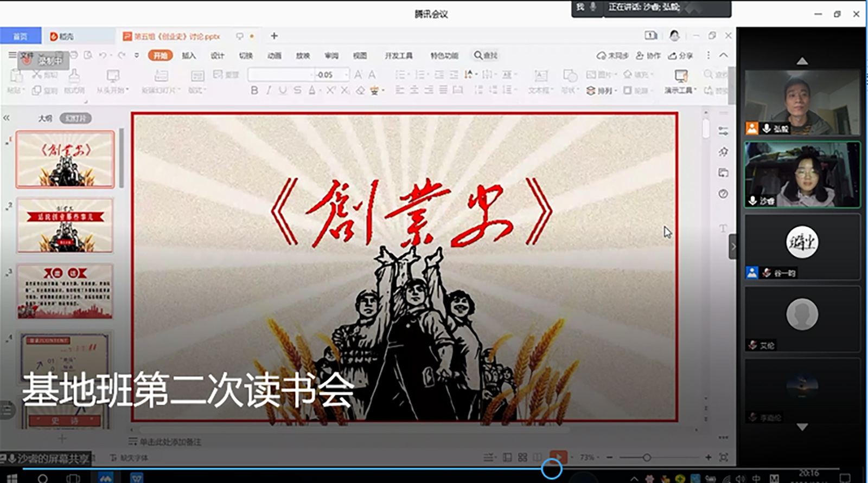This screenshot has height=483, width=868.
Task: Open the 查找 search tool
Action: 486,55
